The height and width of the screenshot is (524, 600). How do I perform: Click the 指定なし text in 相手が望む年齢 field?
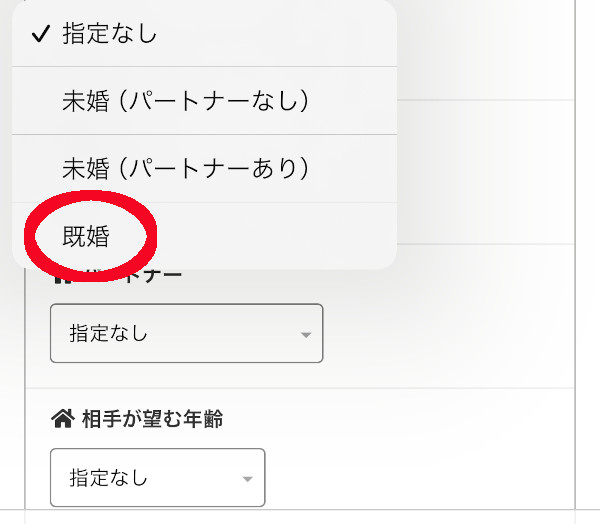click(108, 478)
